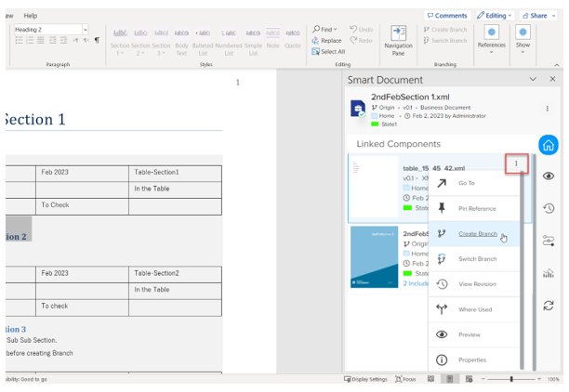Set left-to-right text direction
Image resolution: width=569 pixels, height=392 pixels.
(75, 40)
